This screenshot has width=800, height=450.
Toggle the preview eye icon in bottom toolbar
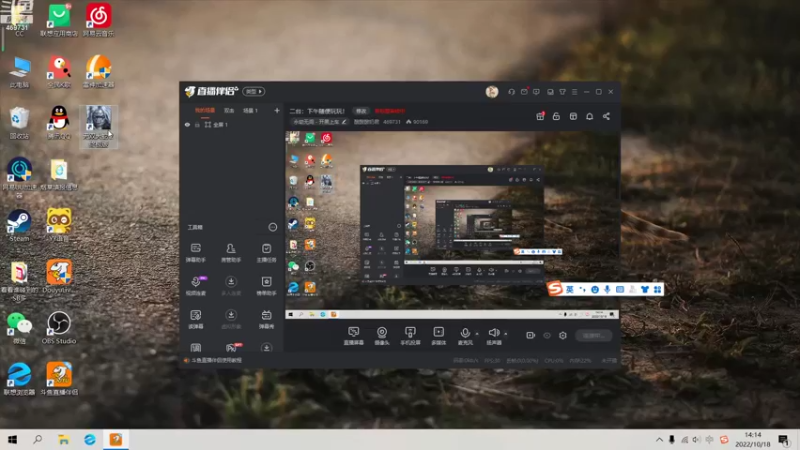coord(547,335)
